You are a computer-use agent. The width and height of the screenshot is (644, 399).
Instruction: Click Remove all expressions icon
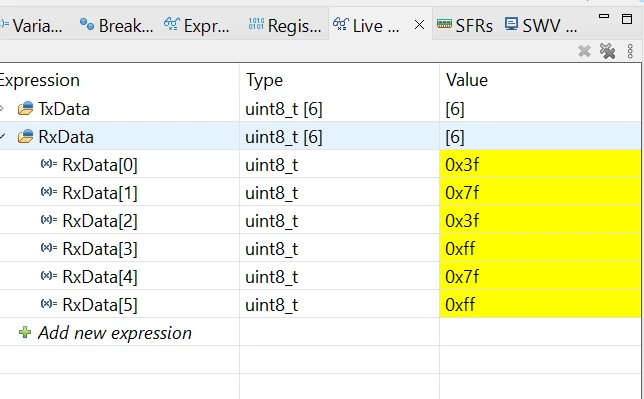(607, 51)
